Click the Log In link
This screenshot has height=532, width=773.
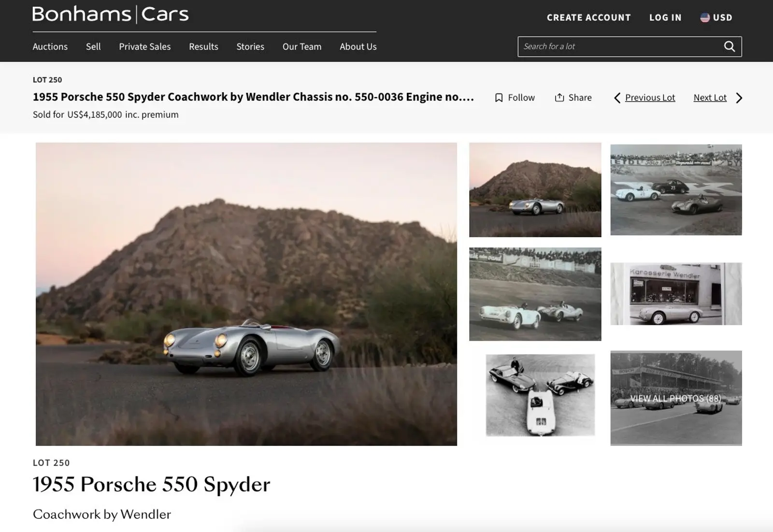(665, 17)
